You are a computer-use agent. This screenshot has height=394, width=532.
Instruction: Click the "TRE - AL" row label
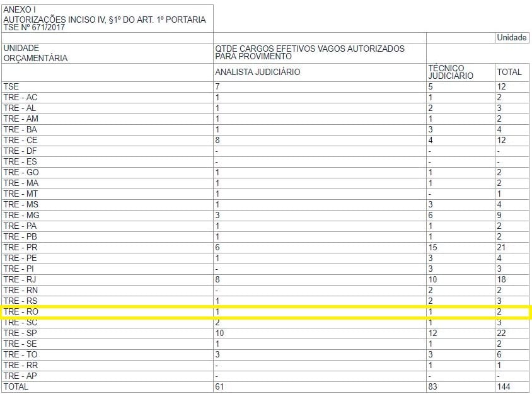(20, 108)
